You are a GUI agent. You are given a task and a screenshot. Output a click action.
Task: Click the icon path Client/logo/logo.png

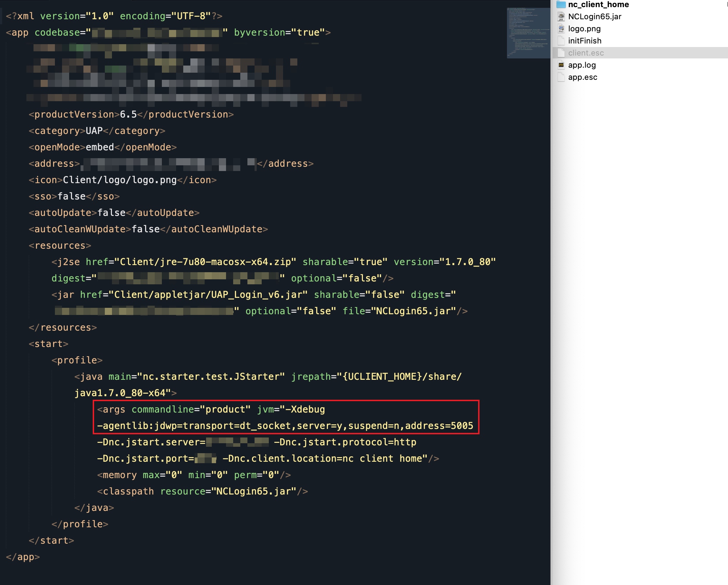point(120,180)
